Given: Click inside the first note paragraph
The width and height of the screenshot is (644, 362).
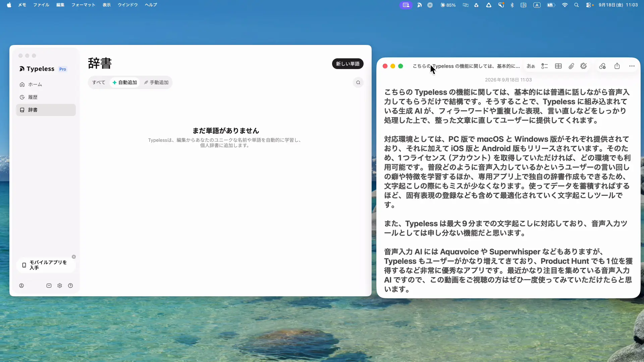Looking at the screenshot, I should pyautogui.click(x=506, y=106).
